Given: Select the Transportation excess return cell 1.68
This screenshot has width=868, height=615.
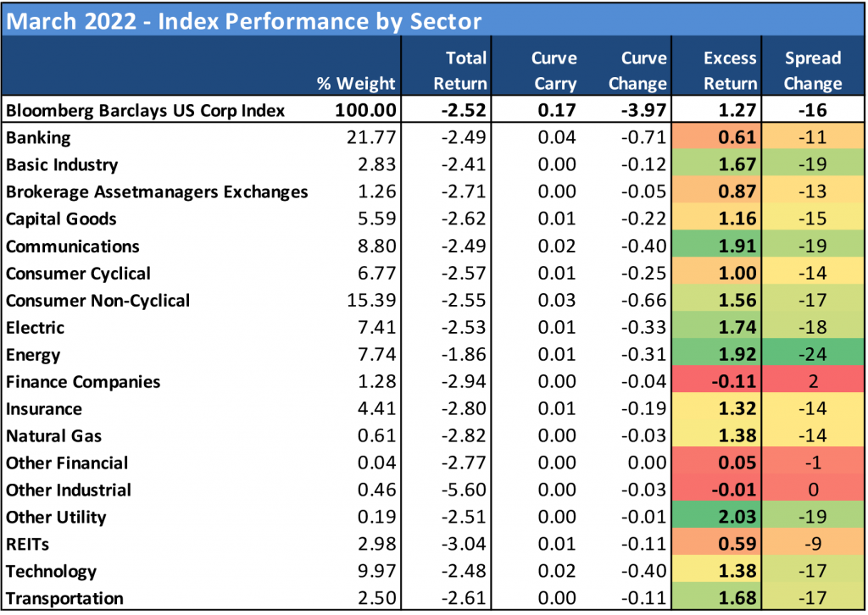Looking at the screenshot, I should [x=730, y=598].
